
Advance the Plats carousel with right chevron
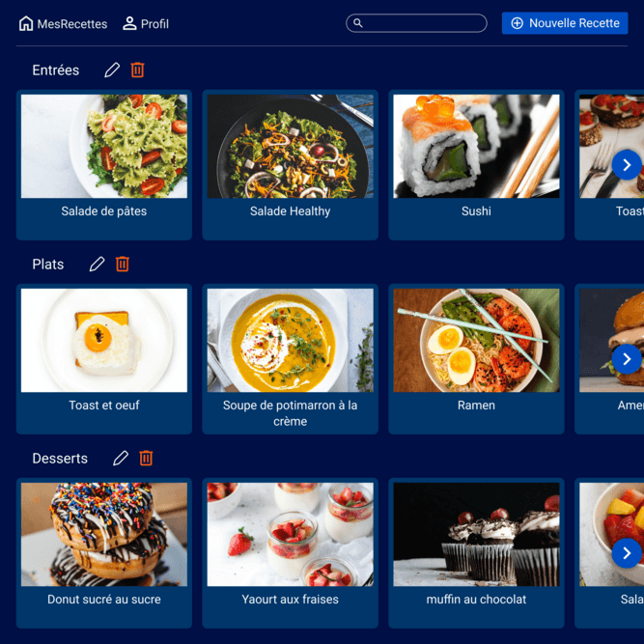[627, 359]
